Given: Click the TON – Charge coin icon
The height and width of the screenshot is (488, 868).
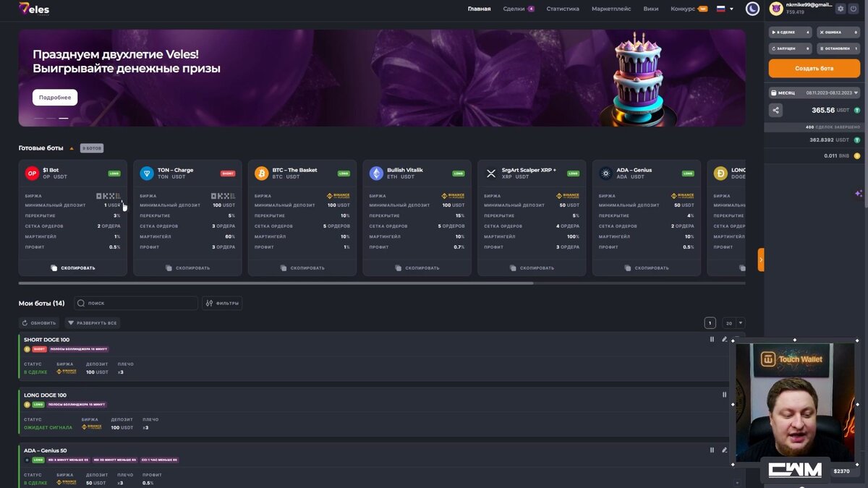Looking at the screenshot, I should pyautogui.click(x=147, y=174).
